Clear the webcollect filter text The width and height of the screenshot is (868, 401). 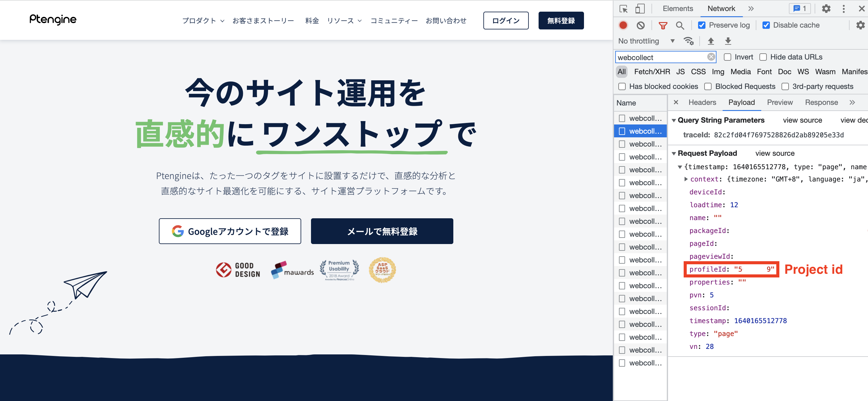(711, 57)
